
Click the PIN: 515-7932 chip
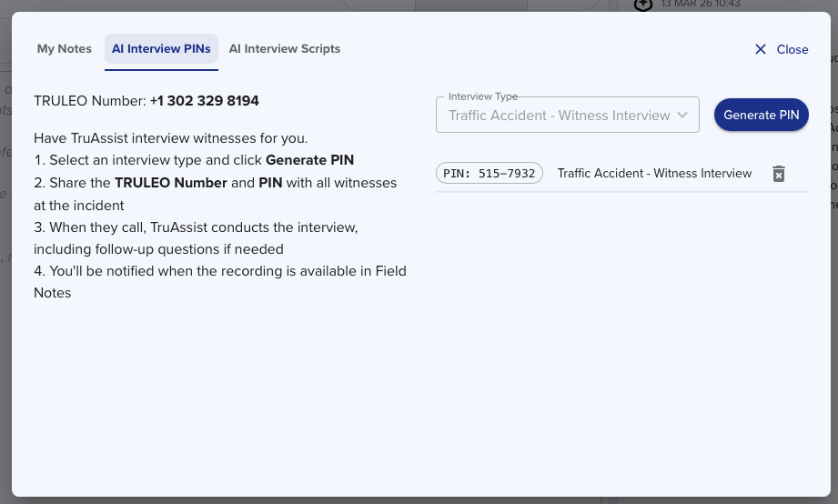tap(490, 174)
